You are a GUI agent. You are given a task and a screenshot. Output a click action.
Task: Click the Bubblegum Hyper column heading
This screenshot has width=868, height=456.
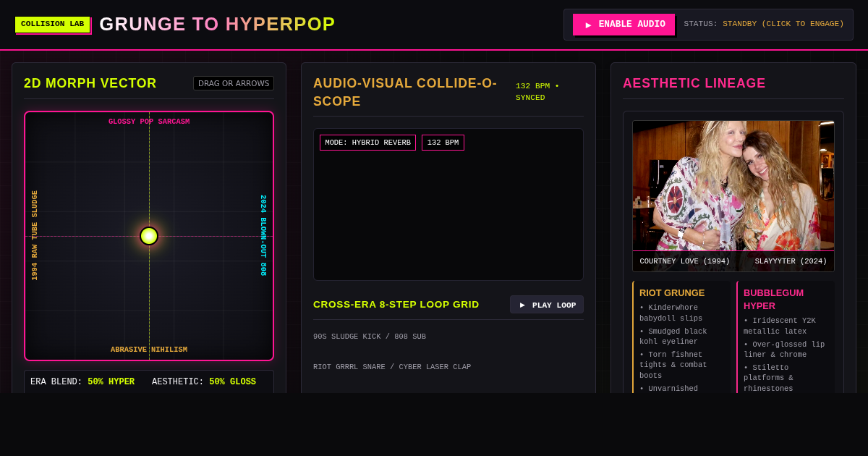click(773, 299)
